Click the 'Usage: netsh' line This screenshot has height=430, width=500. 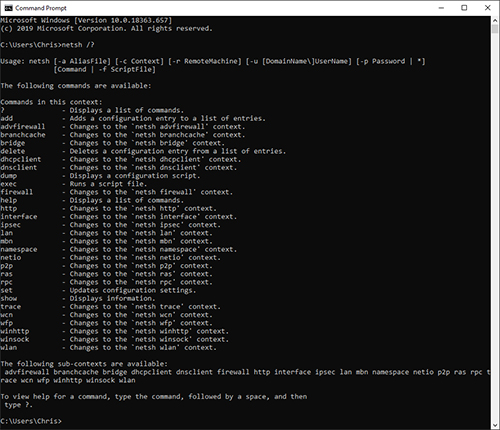[x=213, y=61]
